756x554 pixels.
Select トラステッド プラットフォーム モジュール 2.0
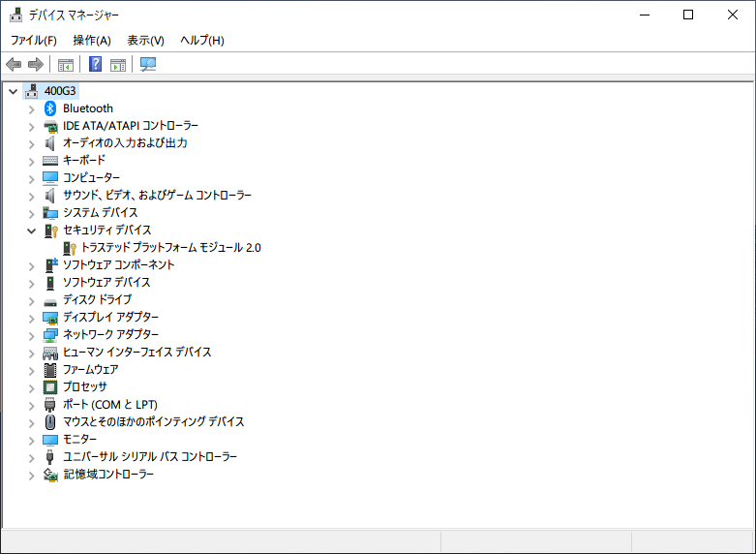(171, 248)
